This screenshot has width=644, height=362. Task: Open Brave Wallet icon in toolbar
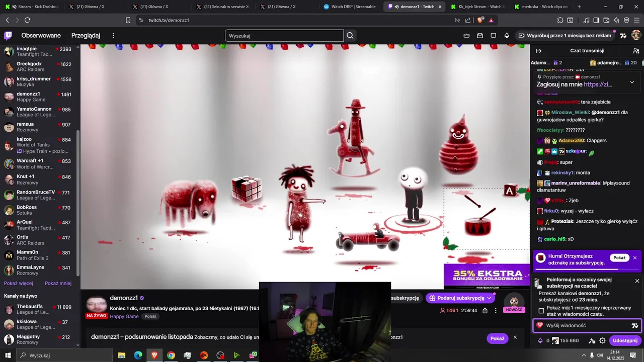point(606,20)
